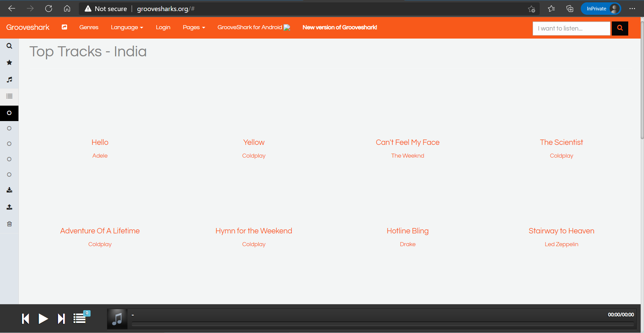The image size is (644, 333).
Task: Open the track Hymn for the Weekend
Action: 254,231
